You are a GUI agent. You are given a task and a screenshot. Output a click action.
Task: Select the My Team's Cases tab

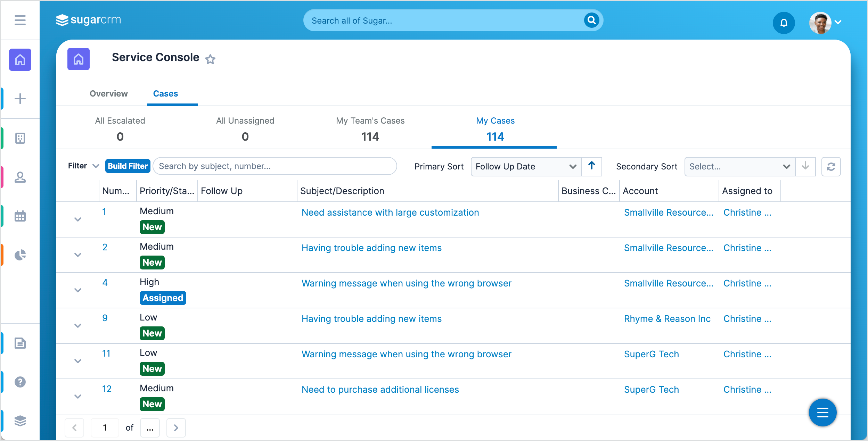pyautogui.click(x=370, y=129)
